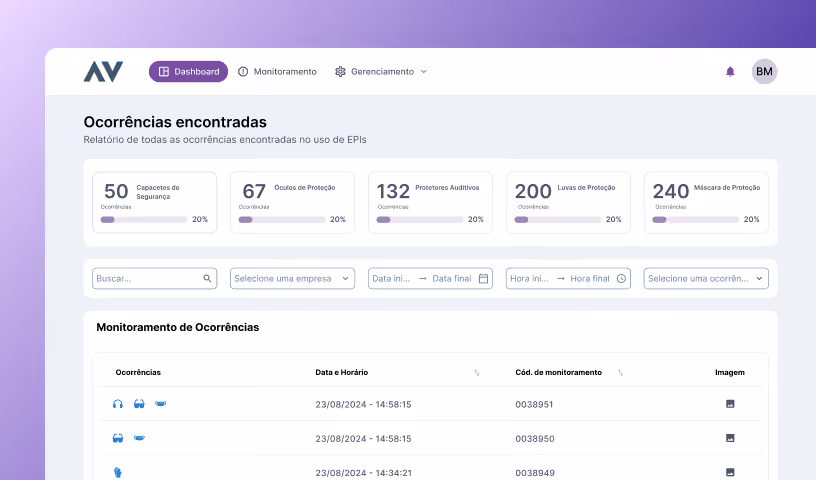Screen dimensions: 816x480
Task: Click timestamp 23/08/2024 - 14:34:21
Action: tap(363, 473)
